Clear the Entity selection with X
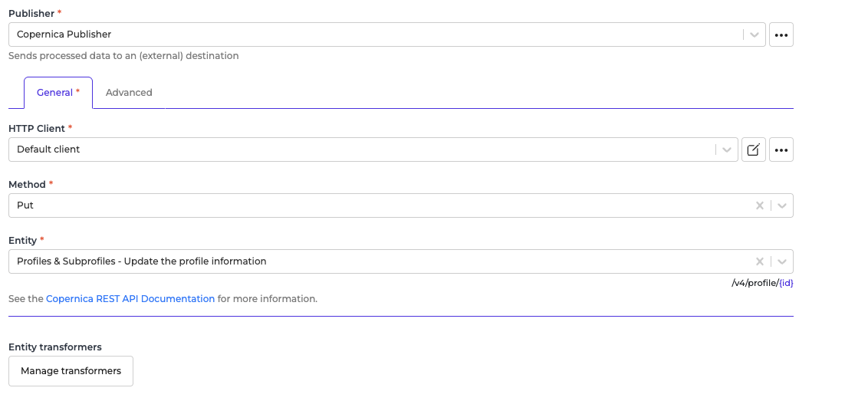The width and height of the screenshot is (868, 401). coord(759,261)
